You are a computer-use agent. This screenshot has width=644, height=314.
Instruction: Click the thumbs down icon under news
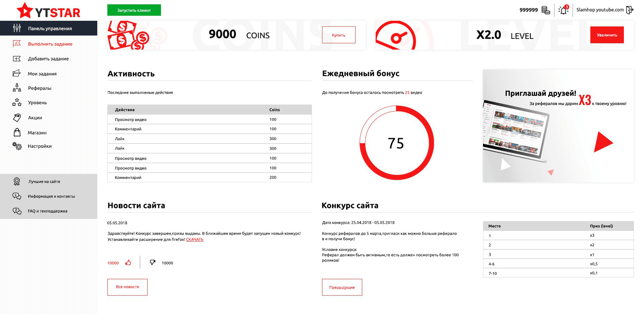(x=153, y=262)
